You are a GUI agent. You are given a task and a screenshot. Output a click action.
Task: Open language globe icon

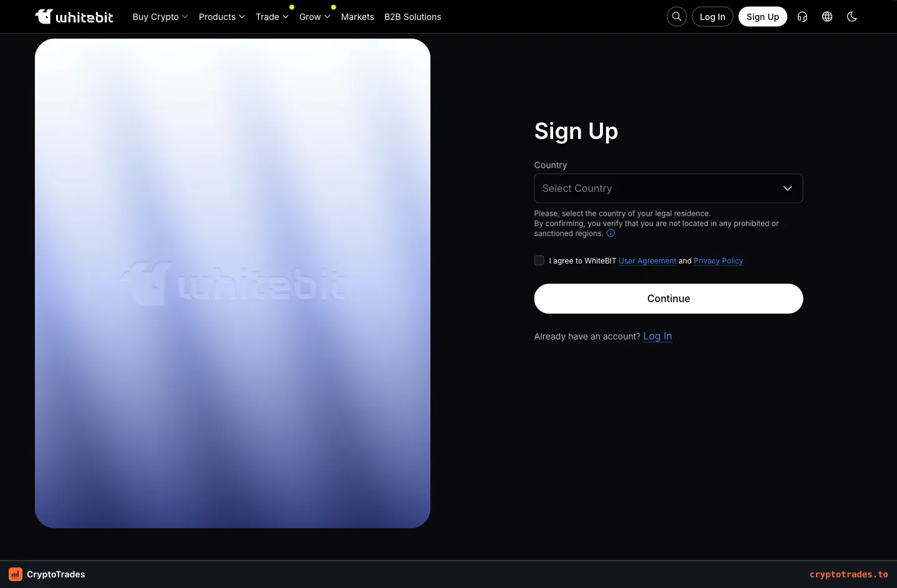tap(827, 17)
